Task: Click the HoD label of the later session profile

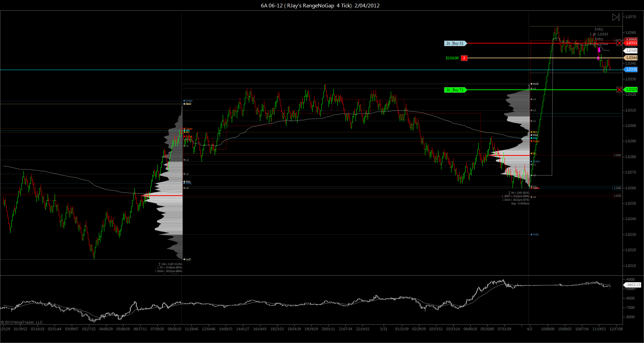Action: [535, 84]
